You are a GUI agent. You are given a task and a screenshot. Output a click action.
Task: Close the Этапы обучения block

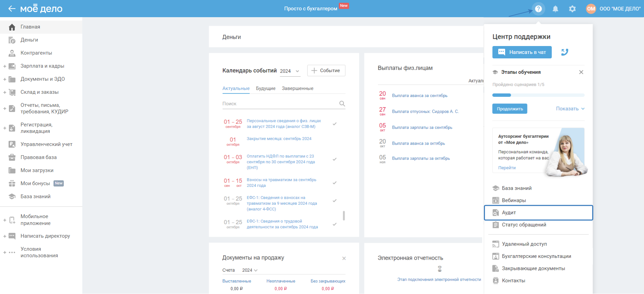(581, 72)
